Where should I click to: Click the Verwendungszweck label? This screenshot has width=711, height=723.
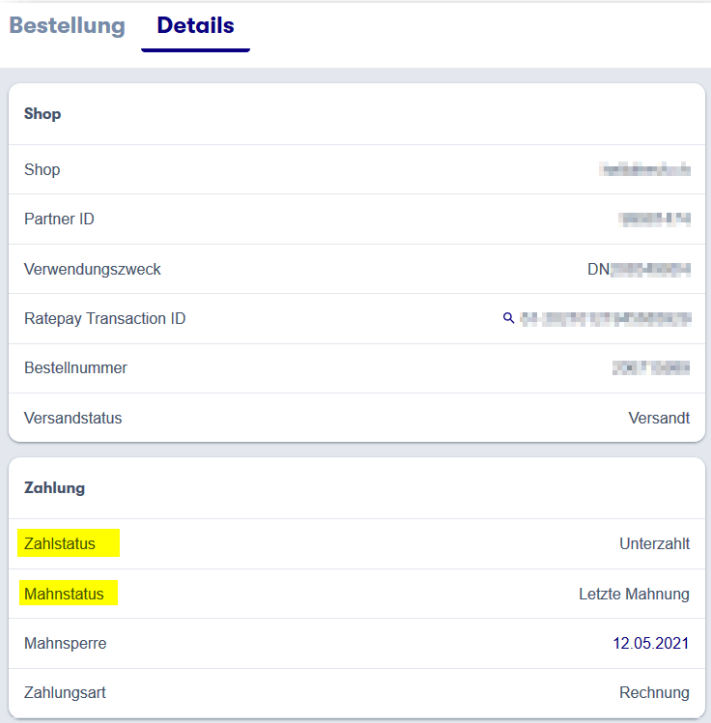pos(92,269)
